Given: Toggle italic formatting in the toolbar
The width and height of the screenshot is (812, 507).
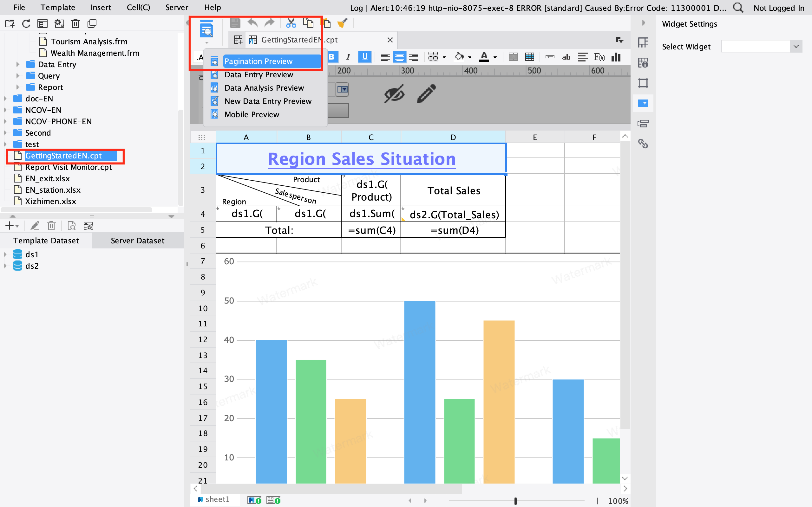Looking at the screenshot, I should (x=348, y=57).
